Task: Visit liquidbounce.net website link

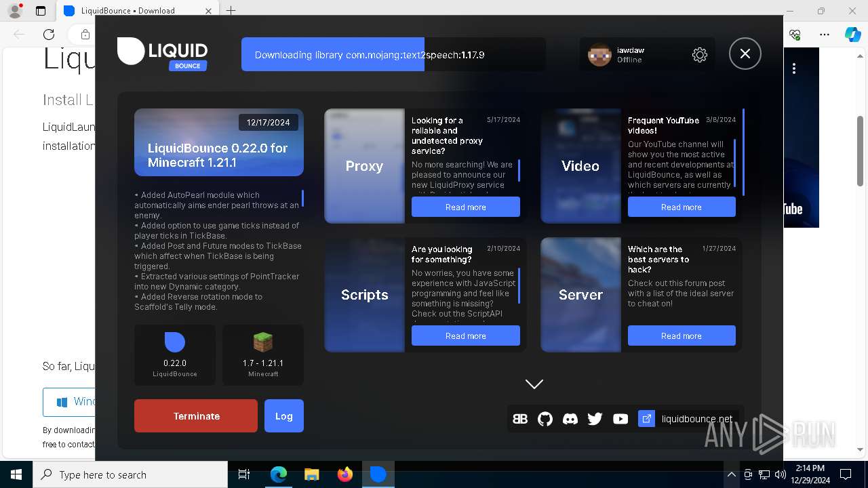Action: pyautogui.click(x=697, y=419)
